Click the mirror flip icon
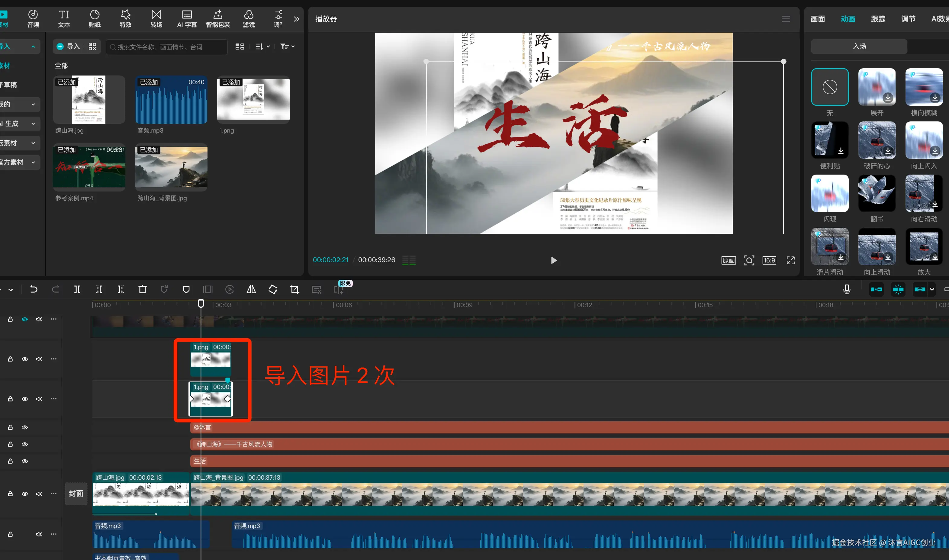The image size is (949, 560). click(251, 289)
